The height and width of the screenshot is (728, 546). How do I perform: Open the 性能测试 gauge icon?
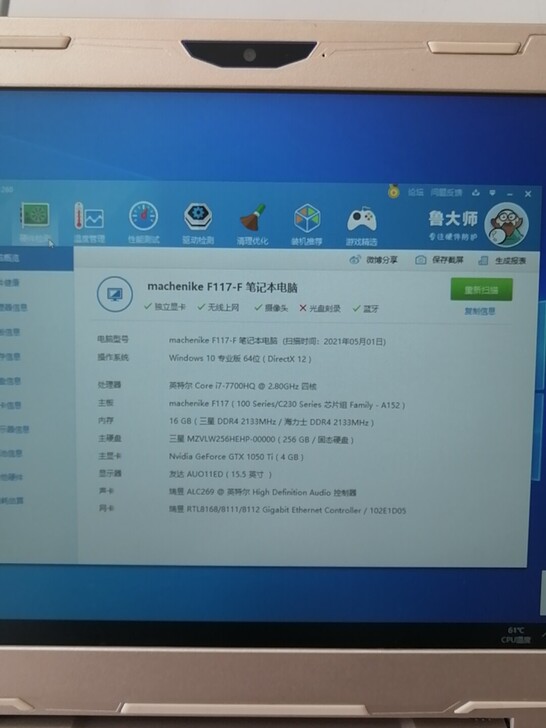[x=143, y=216]
